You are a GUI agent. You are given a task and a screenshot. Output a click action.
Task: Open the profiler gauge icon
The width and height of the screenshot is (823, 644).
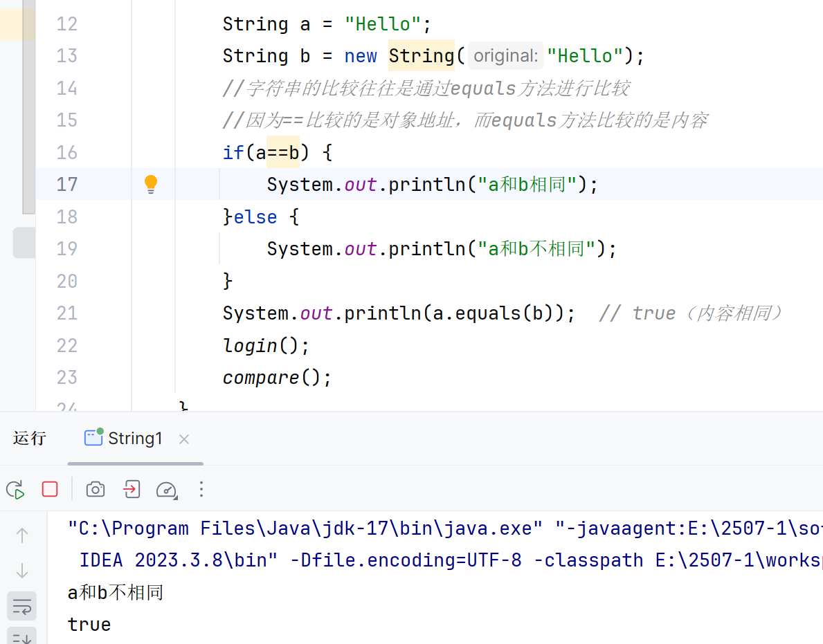(x=167, y=490)
